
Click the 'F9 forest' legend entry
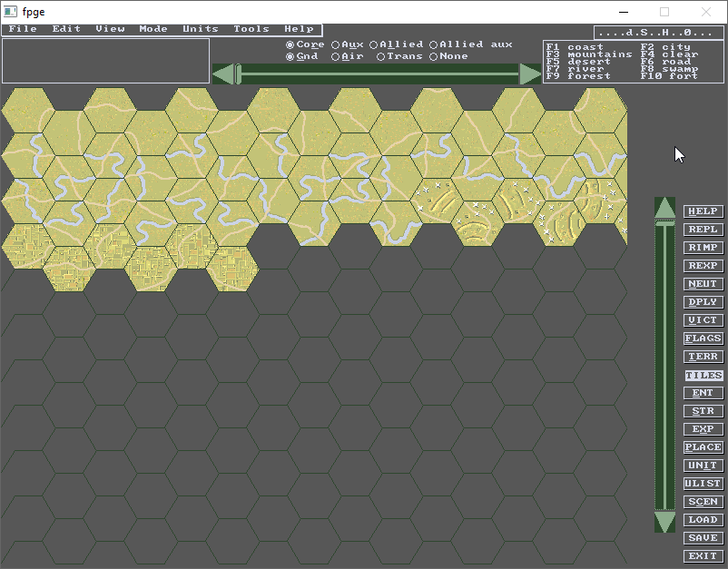[578, 75]
